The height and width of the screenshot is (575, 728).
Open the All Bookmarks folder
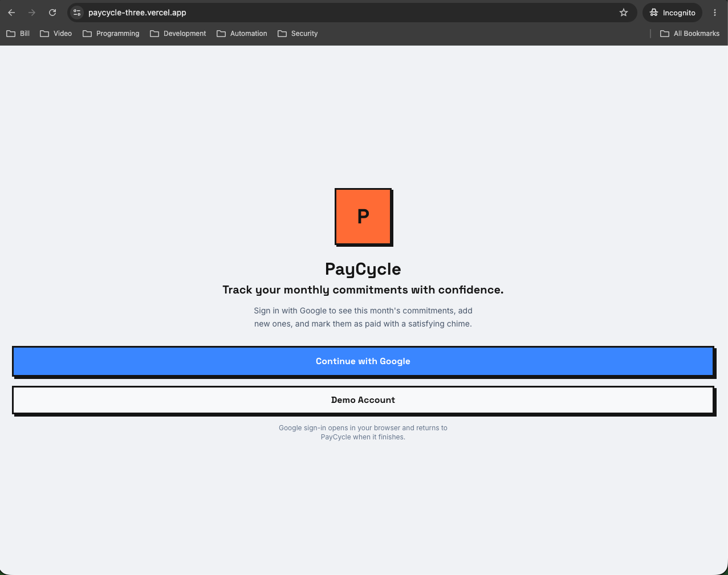pyautogui.click(x=690, y=34)
